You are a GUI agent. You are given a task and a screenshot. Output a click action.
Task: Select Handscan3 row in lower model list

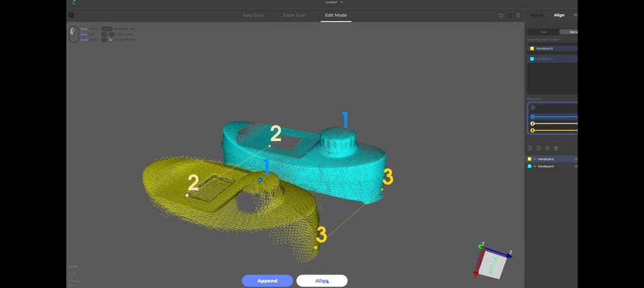[x=552, y=159]
